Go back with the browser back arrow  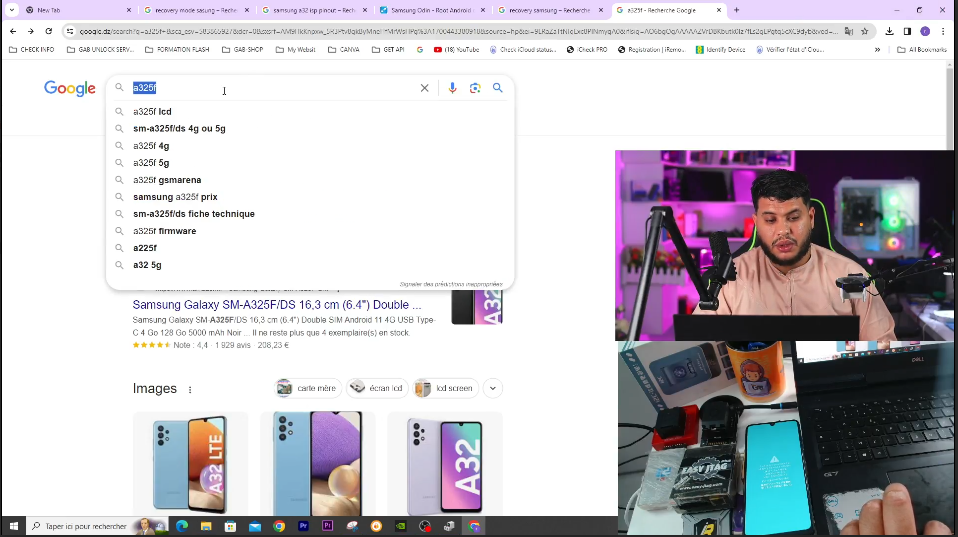pos(13,31)
